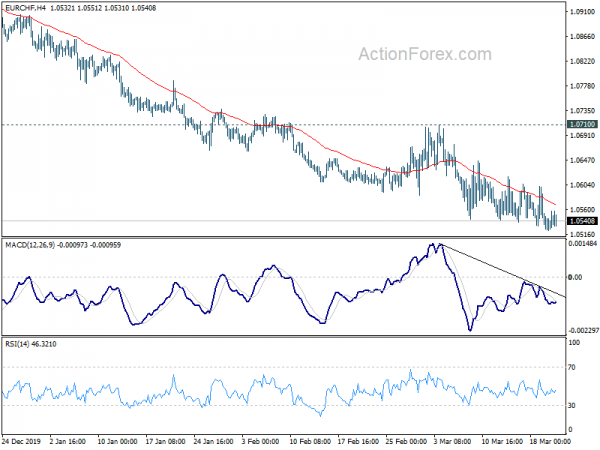Click the 24 Dec 2019 date marker

tap(21, 441)
